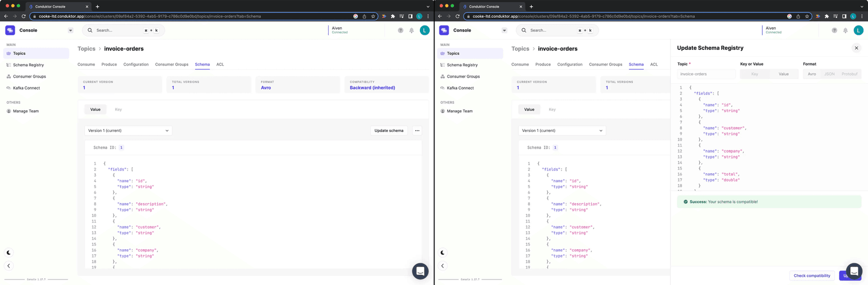Click the Update schema button

[x=388, y=131]
